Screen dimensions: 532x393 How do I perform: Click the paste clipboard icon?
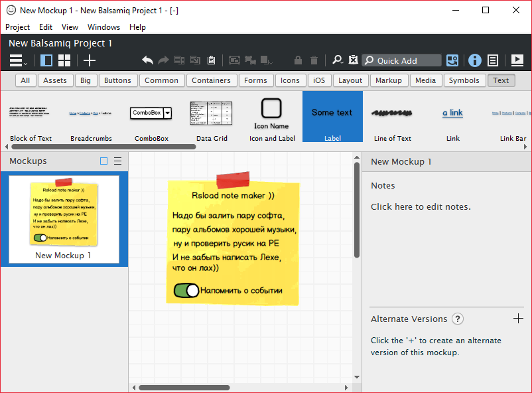(211, 60)
